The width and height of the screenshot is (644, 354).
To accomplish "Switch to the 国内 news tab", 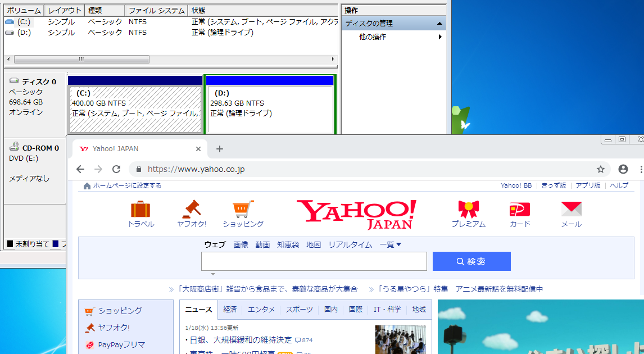I will tap(331, 310).
